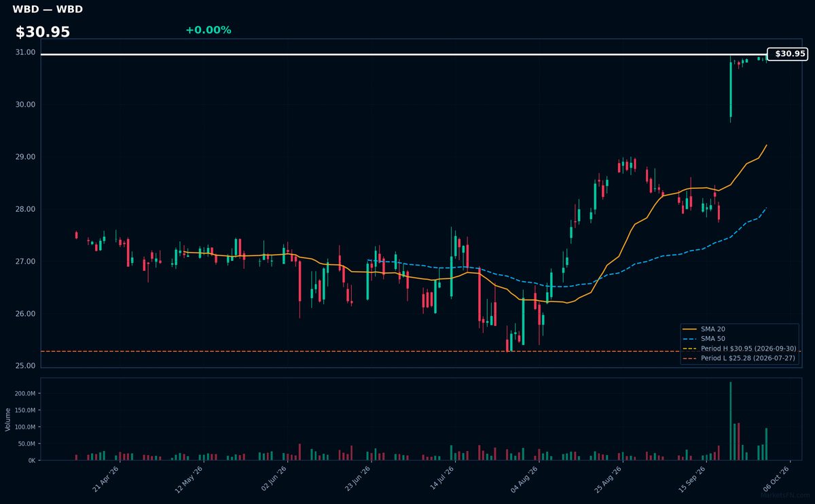Click Period H $30.95 (2026-09-30) legend entry
The image size is (815, 504).
click(739, 348)
